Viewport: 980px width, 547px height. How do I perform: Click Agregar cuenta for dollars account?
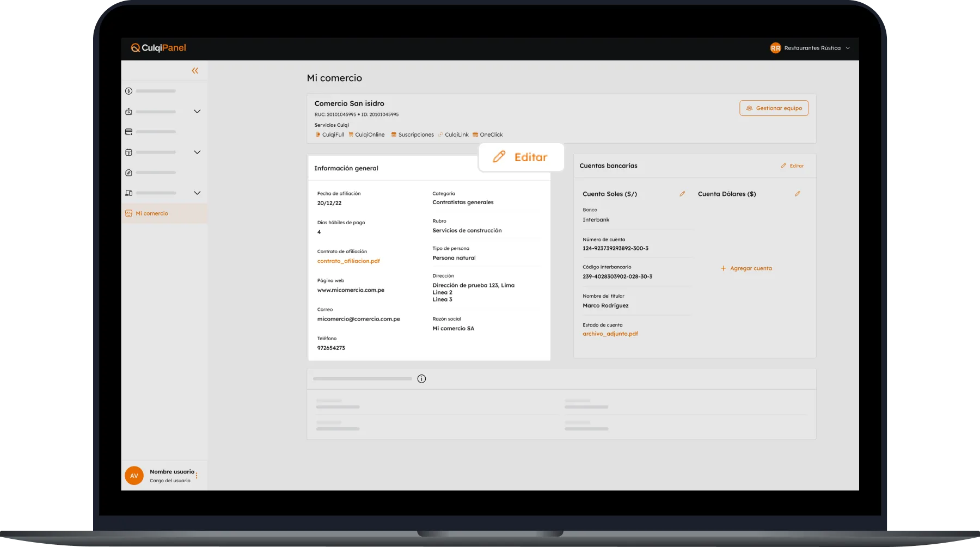point(746,268)
